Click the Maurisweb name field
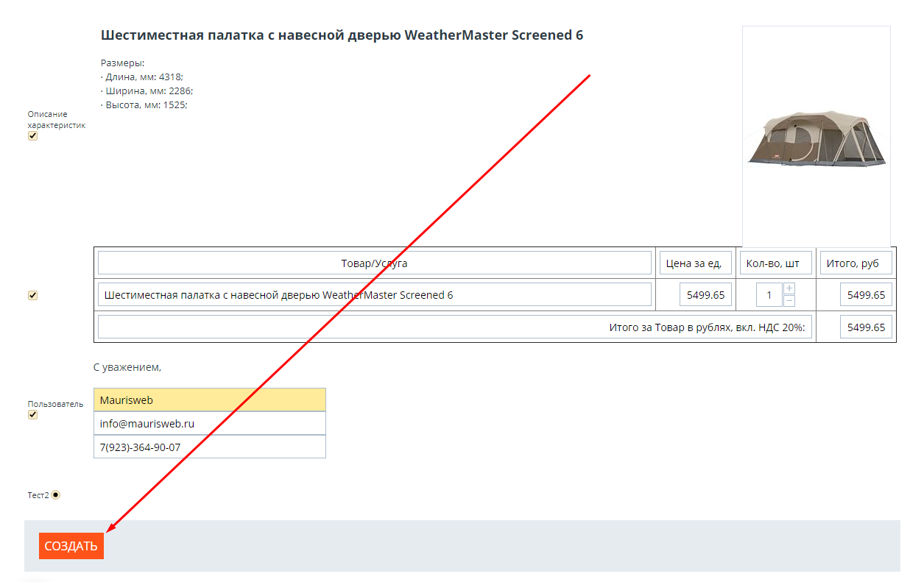 click(x=210, y=400)
